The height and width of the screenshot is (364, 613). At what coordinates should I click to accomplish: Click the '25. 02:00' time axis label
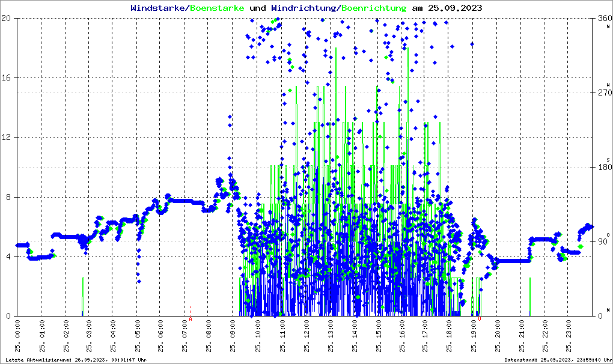66,336
